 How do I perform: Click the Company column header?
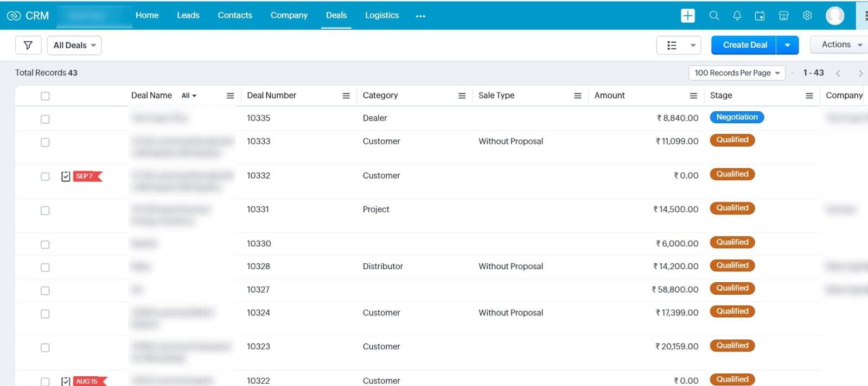point(844,96)
